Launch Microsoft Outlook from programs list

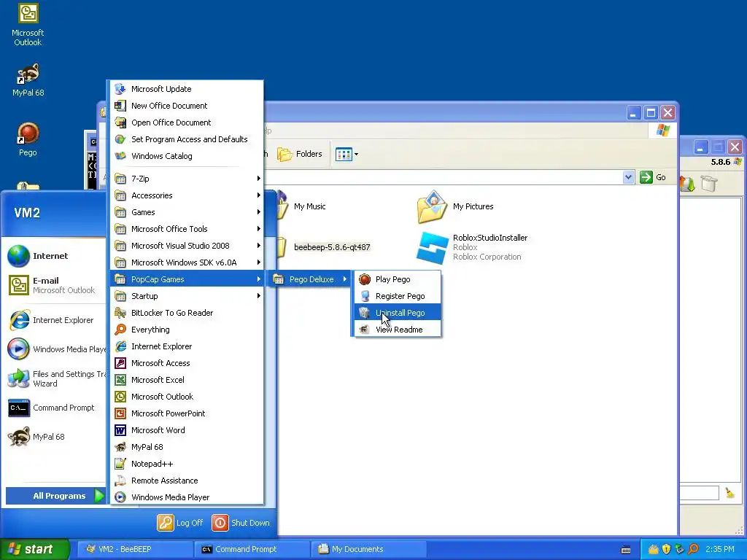click(187, 397)
